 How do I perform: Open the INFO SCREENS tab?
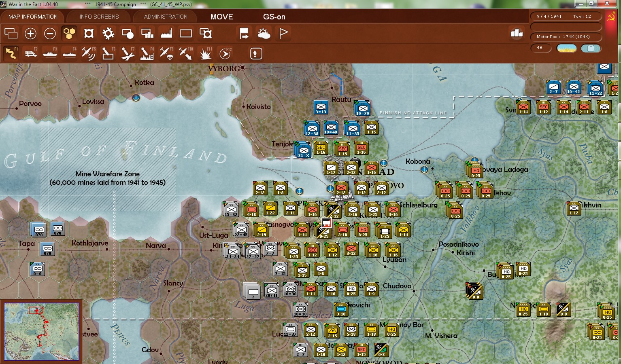[x=99, y=17]
